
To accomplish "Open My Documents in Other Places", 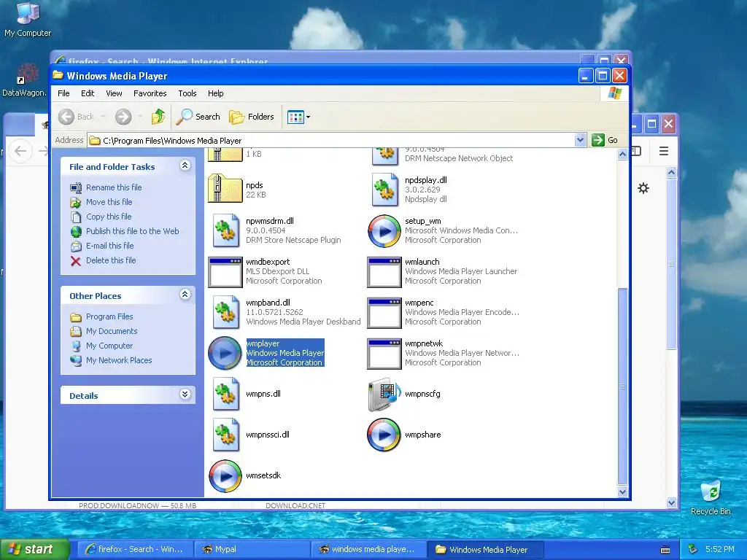I will (x=112, y=332).
